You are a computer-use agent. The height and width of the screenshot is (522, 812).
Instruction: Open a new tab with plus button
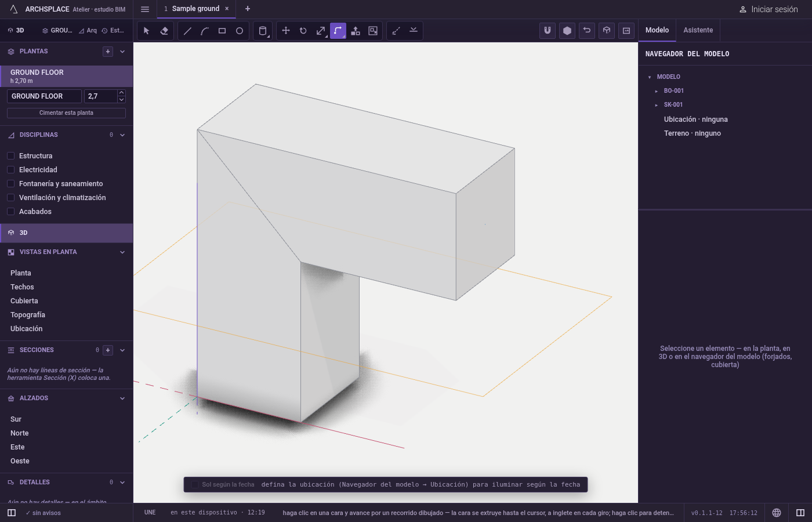[248, 9]
